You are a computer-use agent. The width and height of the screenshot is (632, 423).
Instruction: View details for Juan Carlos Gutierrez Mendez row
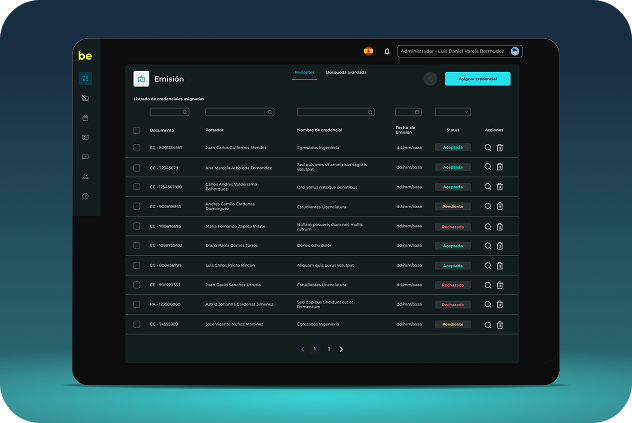pos(488,148)
